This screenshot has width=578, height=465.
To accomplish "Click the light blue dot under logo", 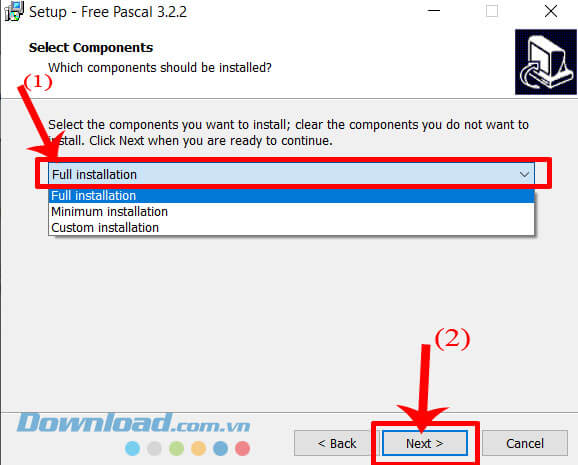I will [x=132, y=448].
